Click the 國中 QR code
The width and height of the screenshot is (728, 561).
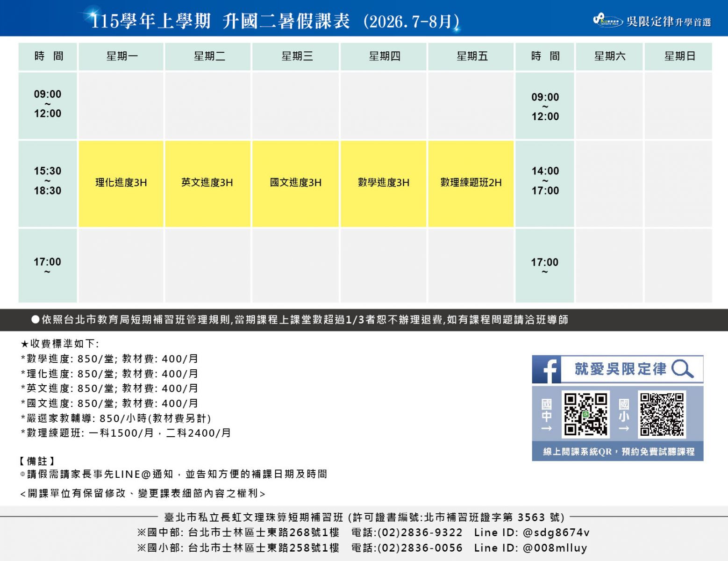click(x=585, y=414)
